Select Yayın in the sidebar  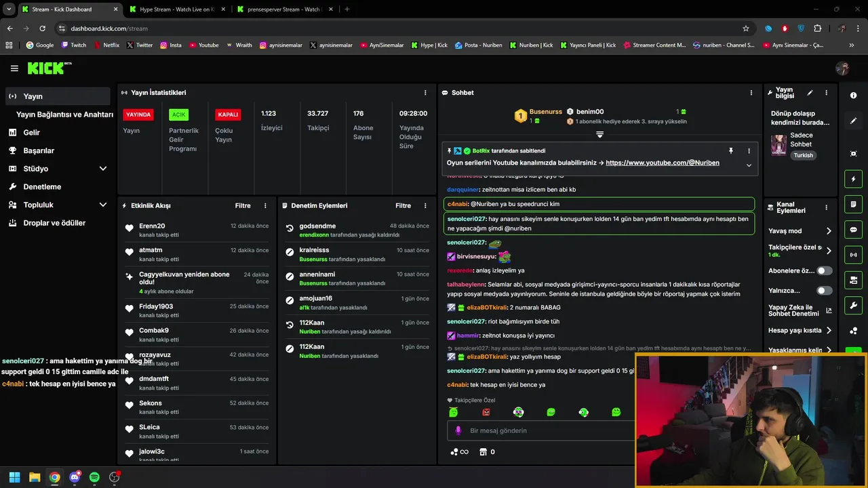click(x=58, y=96)
